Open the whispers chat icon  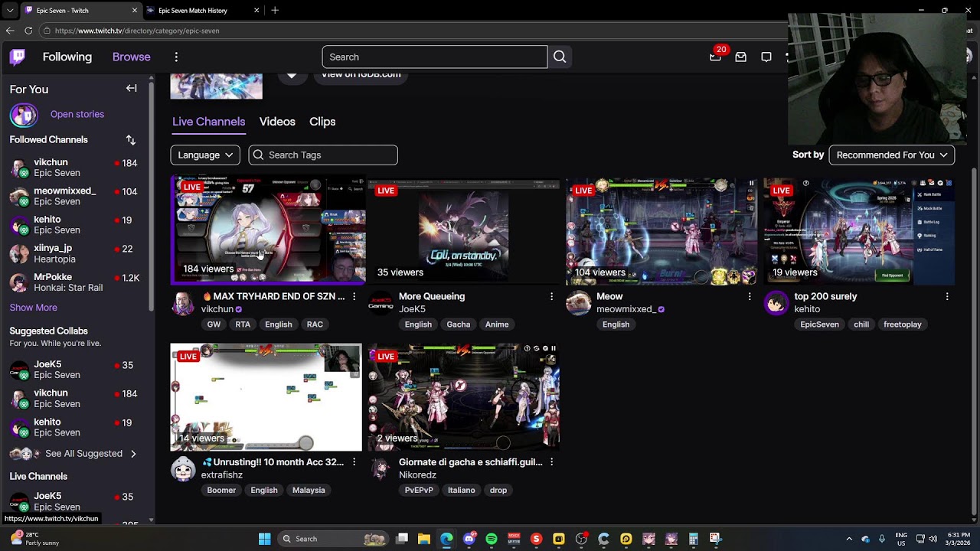[x=766, y=57]
